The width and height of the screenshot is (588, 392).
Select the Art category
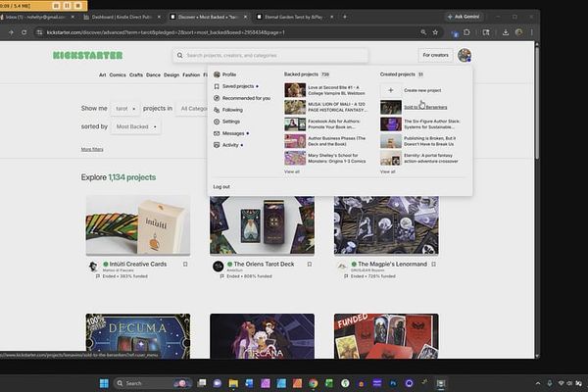pos(102,75)
